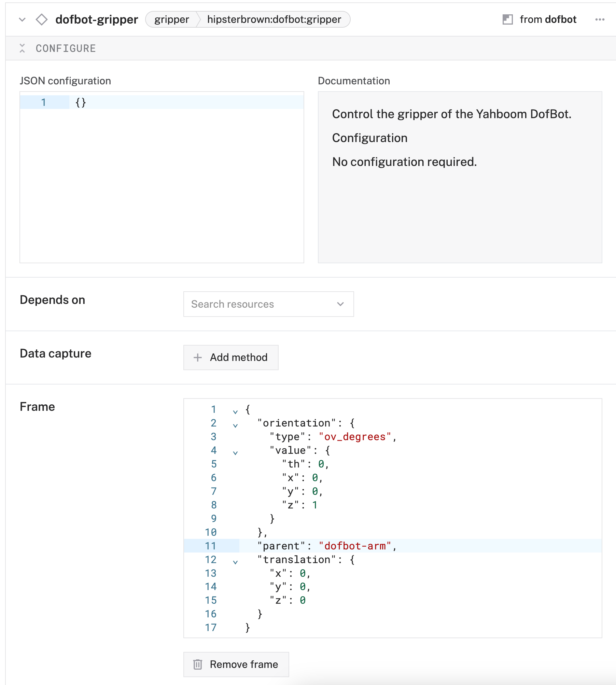Image resolution: width=616 pixels, height=685 pixels.
Task: Click the "th": 0 line in frame
Action: pyautogui.click(x=305, y=464)
